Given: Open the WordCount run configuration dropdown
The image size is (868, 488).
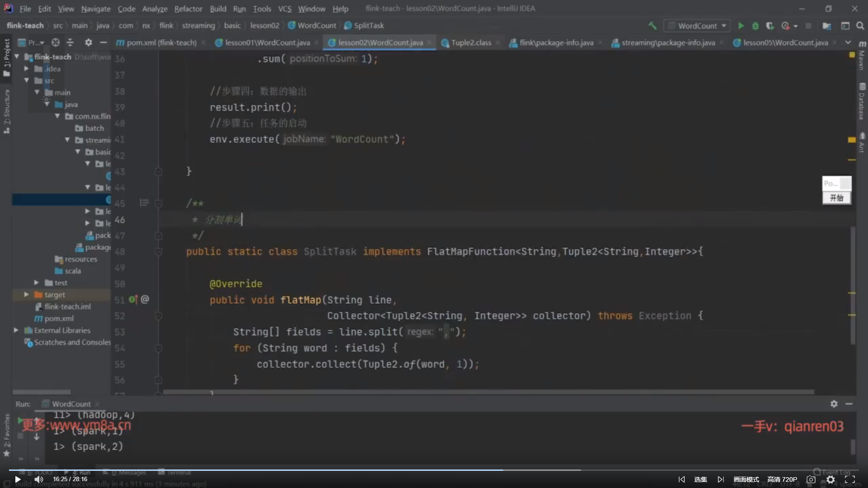Looking at the screenshot, I should click(x=698, y=26).
